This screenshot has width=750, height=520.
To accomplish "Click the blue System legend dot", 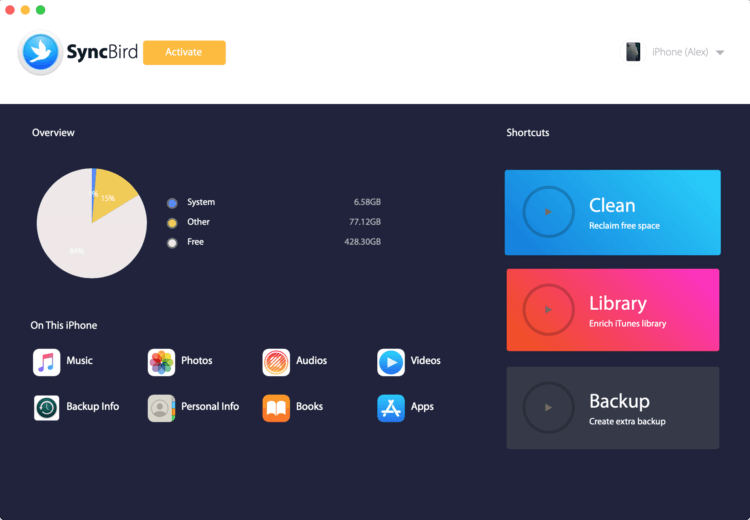I will pos(172,203).
